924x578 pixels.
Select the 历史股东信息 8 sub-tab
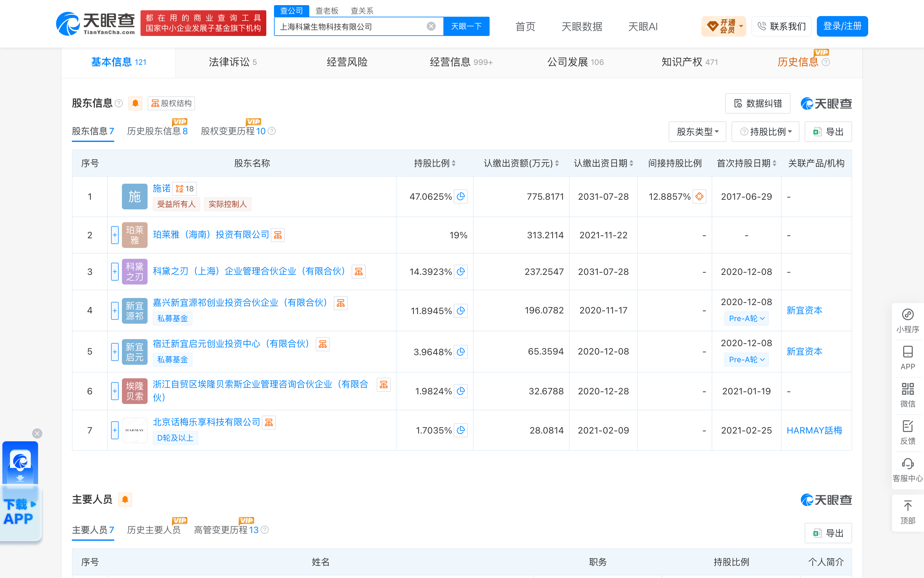click(157, 131)
